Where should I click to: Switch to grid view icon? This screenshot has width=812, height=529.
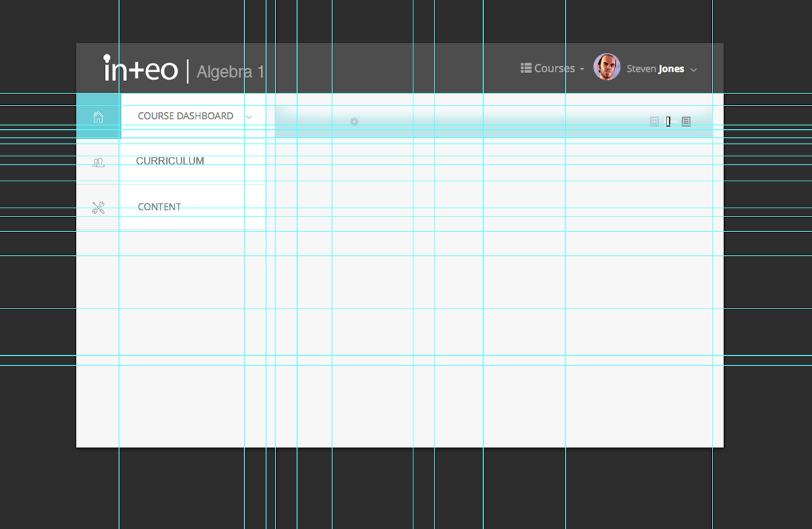point(654,122)
